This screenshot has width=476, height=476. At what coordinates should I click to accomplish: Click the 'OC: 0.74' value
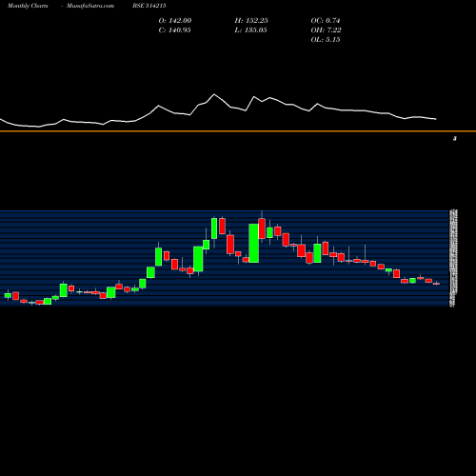(x=326, y=21)
